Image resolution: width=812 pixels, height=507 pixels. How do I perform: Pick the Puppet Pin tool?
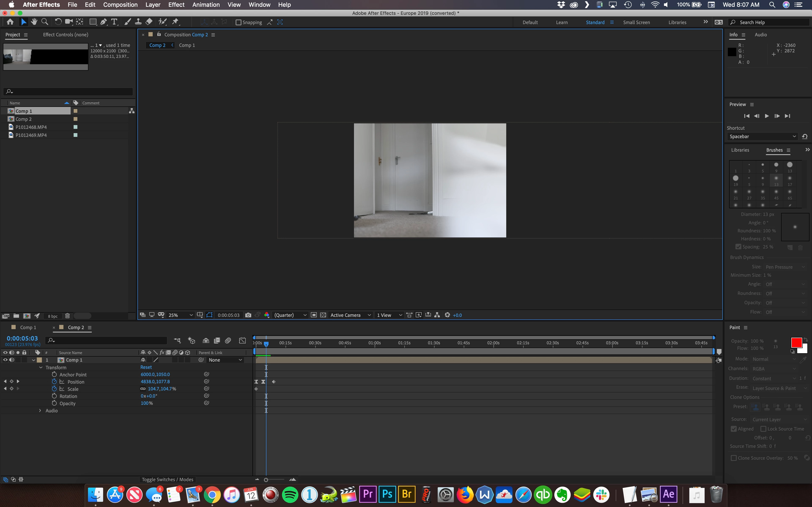pos(175,22)
